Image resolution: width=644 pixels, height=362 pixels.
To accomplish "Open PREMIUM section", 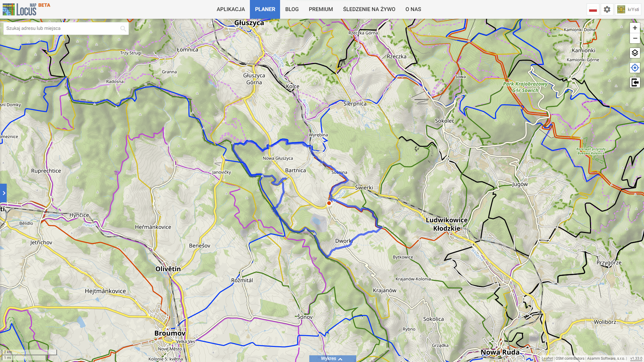I will click(321, 9).
